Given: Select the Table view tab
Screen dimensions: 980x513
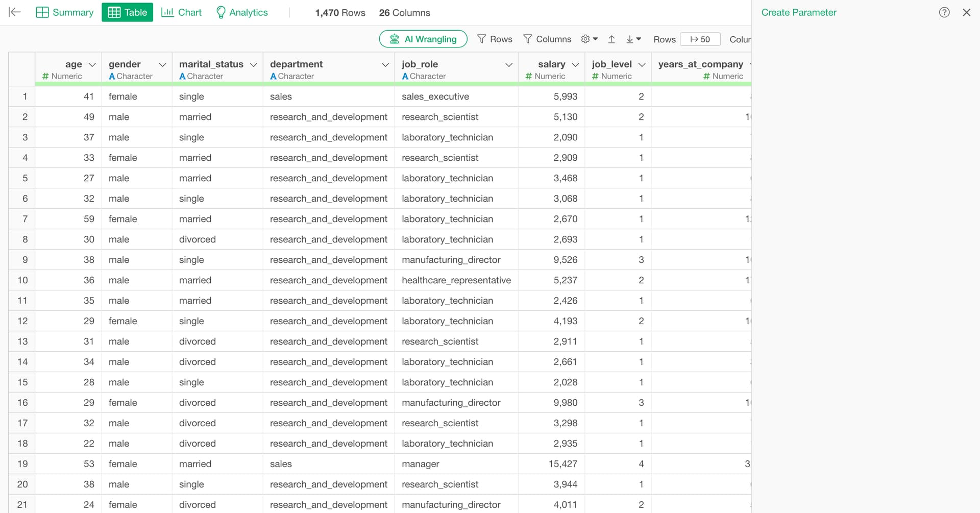Looking at the screenshot, I should click(x=127, y=12).
